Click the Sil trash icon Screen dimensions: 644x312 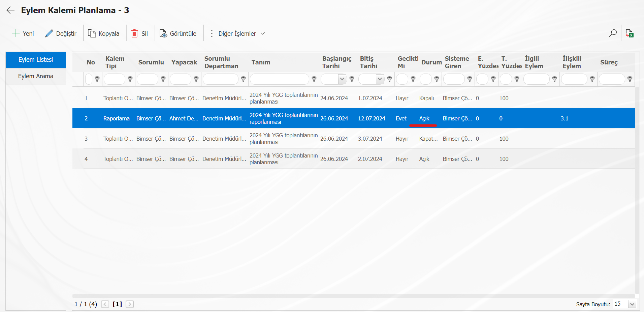[x=134, y=33]
